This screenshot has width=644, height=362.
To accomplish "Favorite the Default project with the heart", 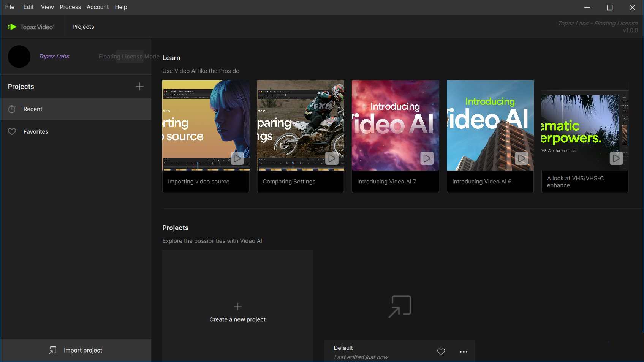I will pyautogui.click(x=441, y=351).
